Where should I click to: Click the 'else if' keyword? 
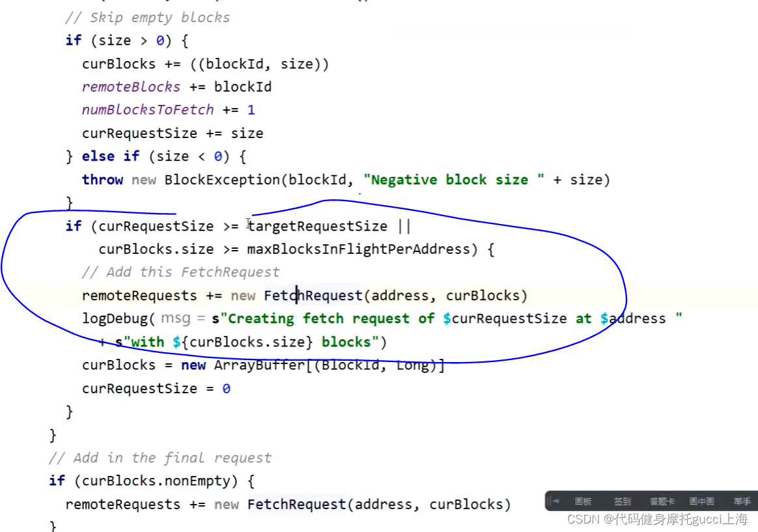(110, 156)
